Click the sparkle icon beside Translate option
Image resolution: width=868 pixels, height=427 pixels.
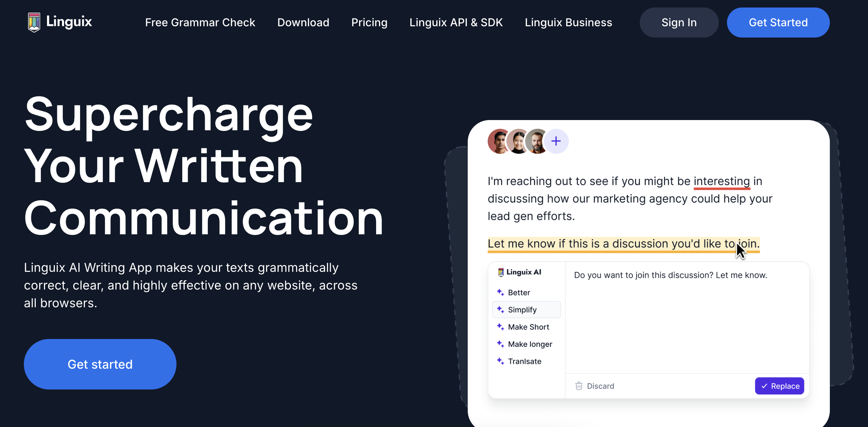[x=500, y=361]
